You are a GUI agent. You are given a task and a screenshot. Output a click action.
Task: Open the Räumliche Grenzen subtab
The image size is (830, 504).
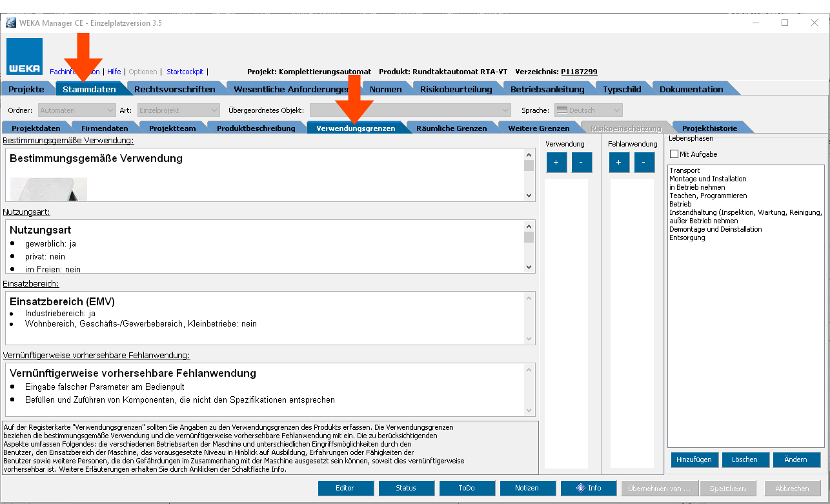451,128
